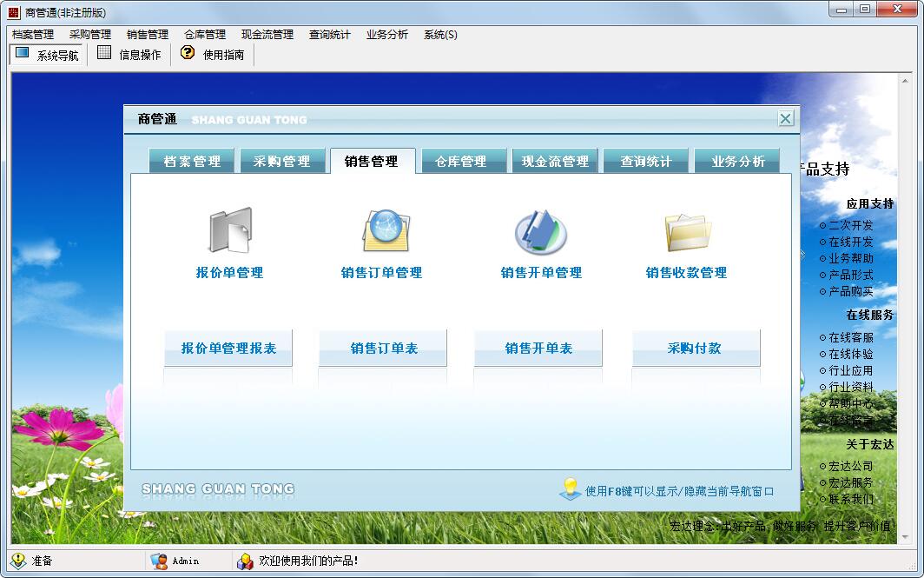Open the 查询统计 menu in menu bar
Screen dimensions: 924x578
329,35
